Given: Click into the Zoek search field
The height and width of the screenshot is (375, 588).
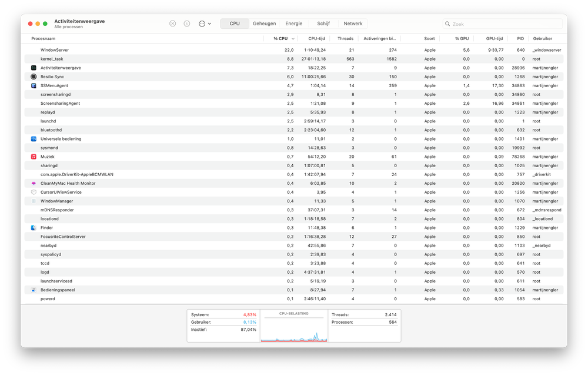Looking at the screenshot, I should 503,24.
